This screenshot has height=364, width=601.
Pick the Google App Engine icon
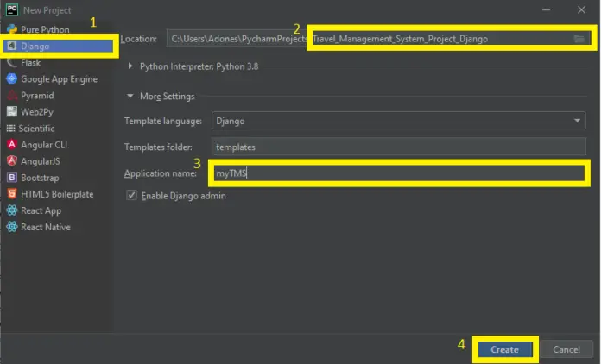pos(11,78)
